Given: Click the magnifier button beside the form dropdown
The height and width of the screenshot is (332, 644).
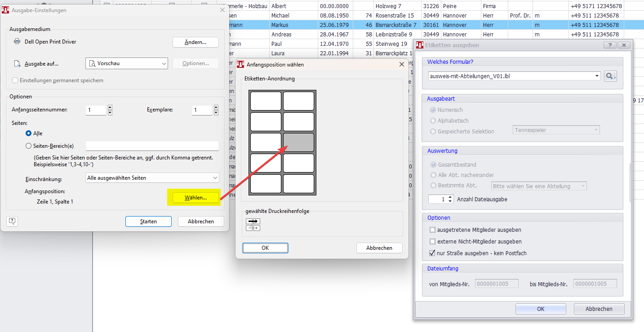Looking at the screenshot, I should click(610, 76).
